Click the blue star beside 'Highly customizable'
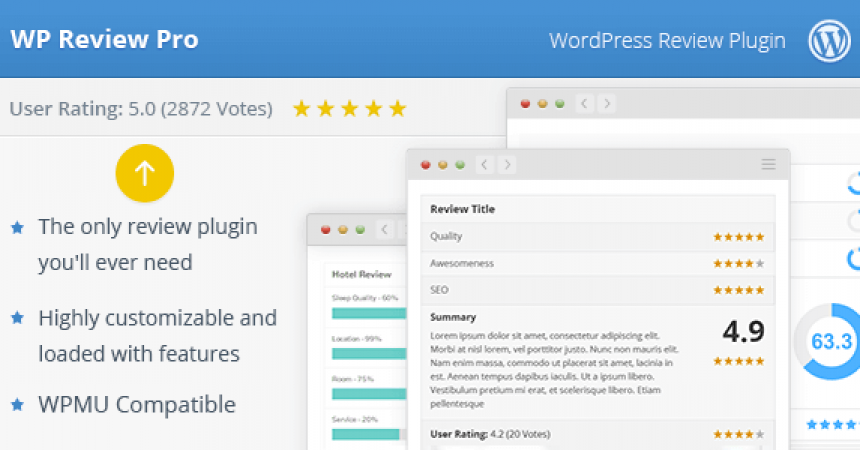 [18, 317]
